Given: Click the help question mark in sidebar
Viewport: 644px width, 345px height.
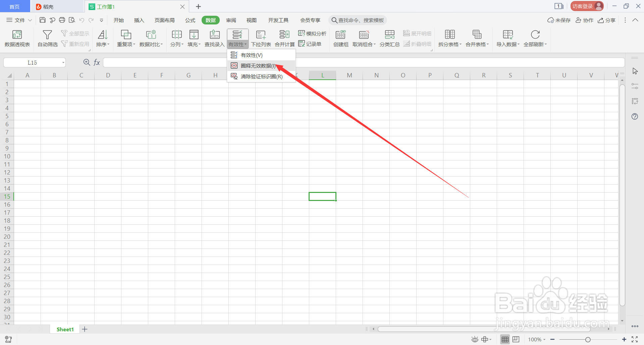Looking at the screenshot, I should (635, 117).
